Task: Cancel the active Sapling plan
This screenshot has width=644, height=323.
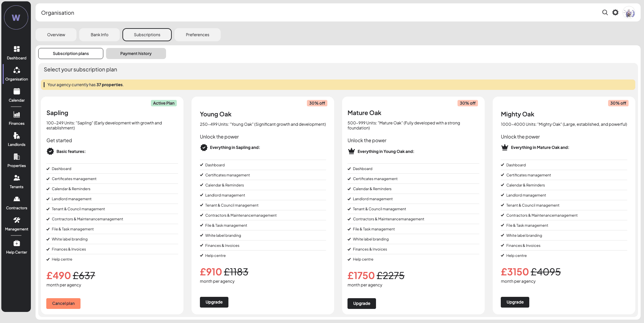Action: (63, 304)
